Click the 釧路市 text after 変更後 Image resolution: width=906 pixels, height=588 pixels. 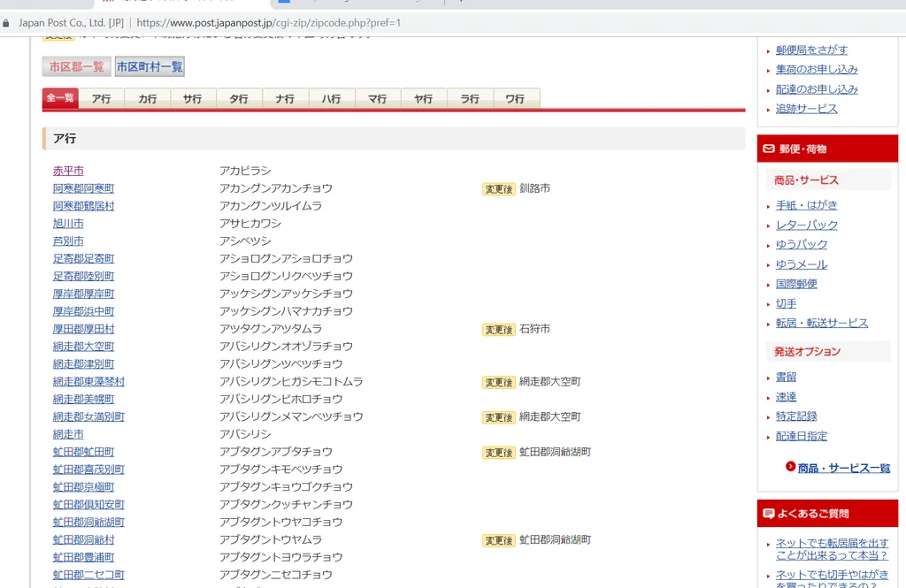(534, 188)
